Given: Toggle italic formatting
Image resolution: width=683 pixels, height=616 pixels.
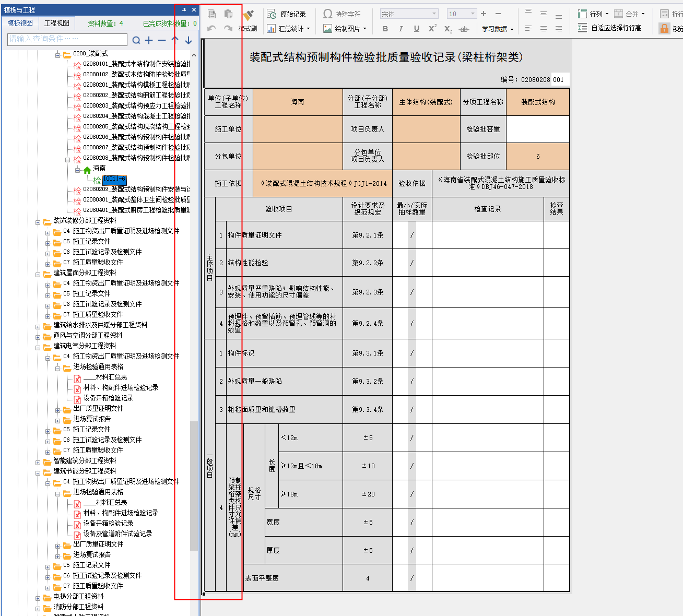Looking at the screenshot, I should tap(401, 29).
